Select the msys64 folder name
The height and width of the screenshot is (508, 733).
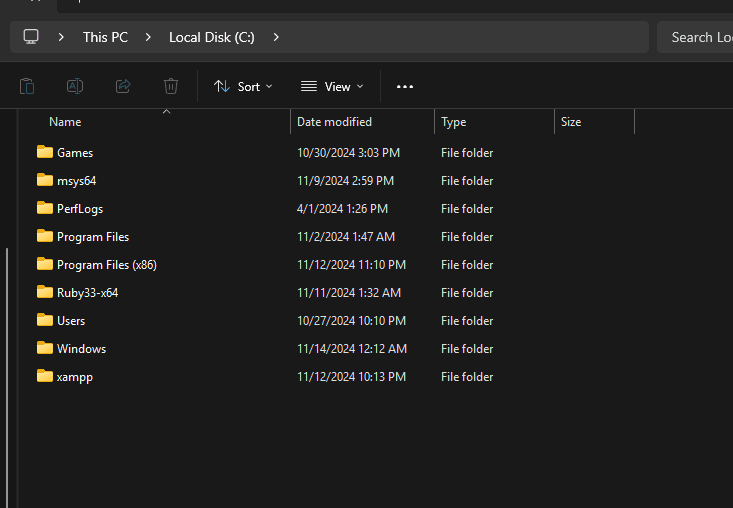coord(76,181)
